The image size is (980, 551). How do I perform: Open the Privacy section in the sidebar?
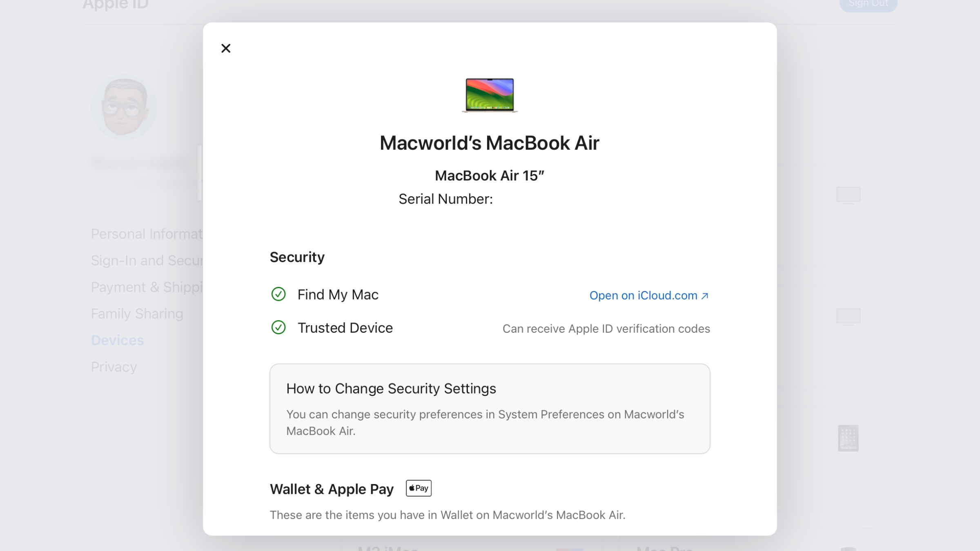[x=114, y=367]
